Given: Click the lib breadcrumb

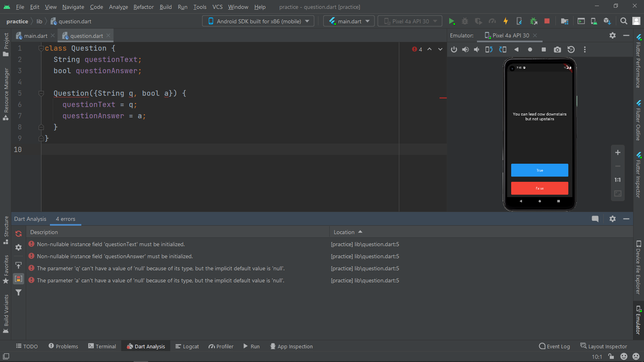Looking at the screenshot, I should 39,21.
